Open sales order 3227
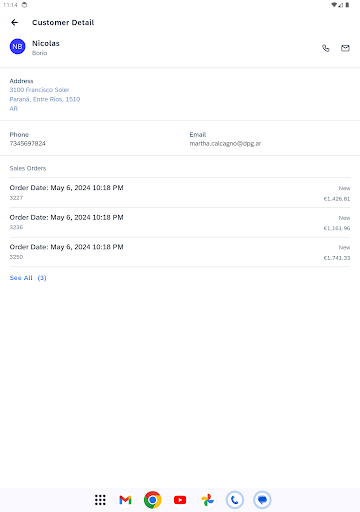This screenshot has width=360, height=512. [x=180, y=193]
